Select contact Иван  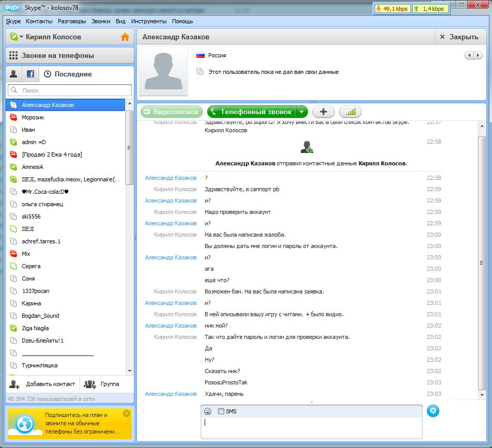click(x=65, y=130)
